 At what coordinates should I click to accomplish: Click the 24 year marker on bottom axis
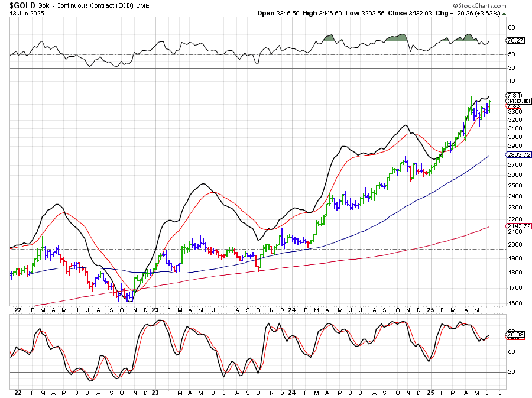(292, 391)
